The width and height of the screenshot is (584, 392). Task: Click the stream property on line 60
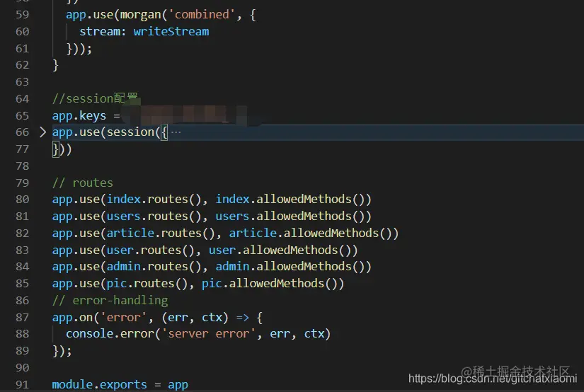point(100,32)
